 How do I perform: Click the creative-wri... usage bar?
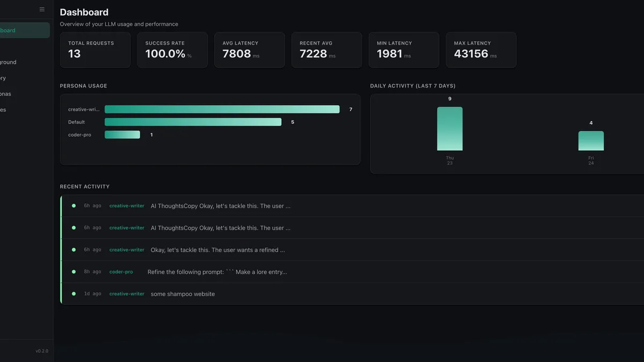click(222, 109)
